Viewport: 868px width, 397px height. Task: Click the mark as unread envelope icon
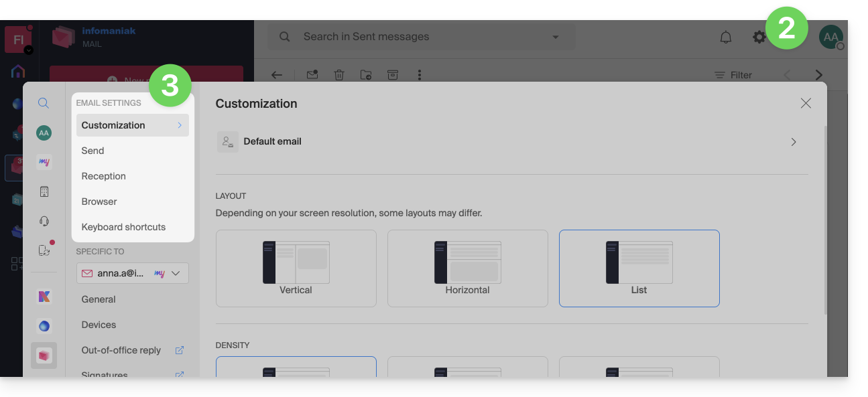(x=312, y=75)
